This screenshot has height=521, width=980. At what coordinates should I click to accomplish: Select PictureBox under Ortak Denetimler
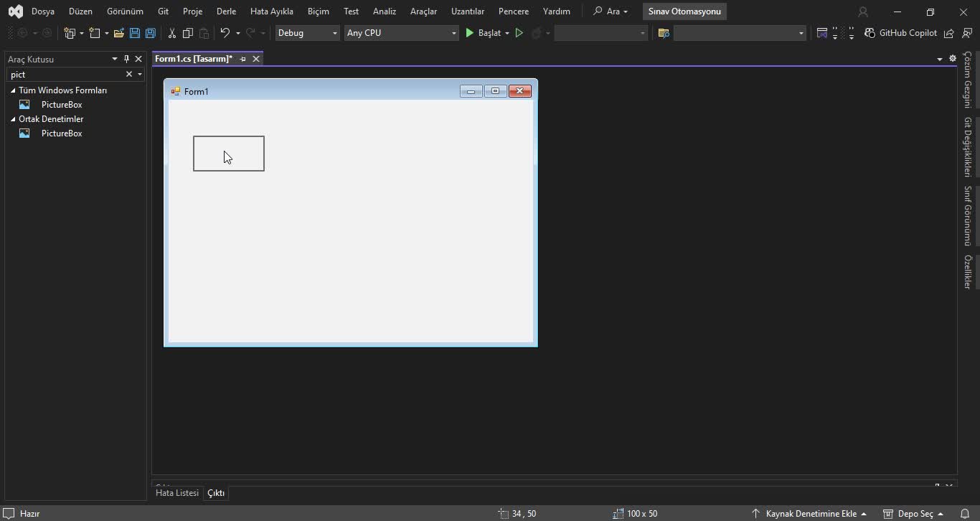click(x=62, y=133)
